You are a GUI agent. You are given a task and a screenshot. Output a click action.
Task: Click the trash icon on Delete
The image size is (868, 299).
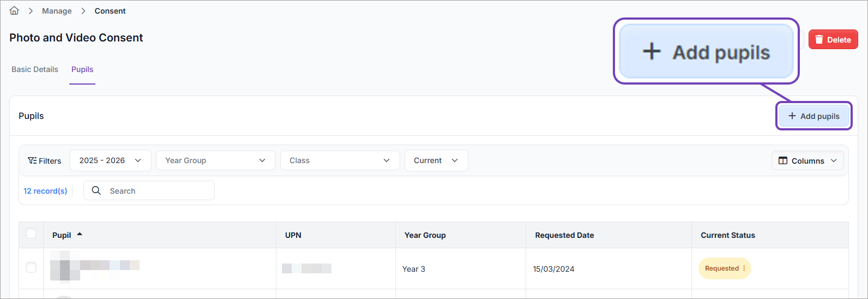coord(819,40)
